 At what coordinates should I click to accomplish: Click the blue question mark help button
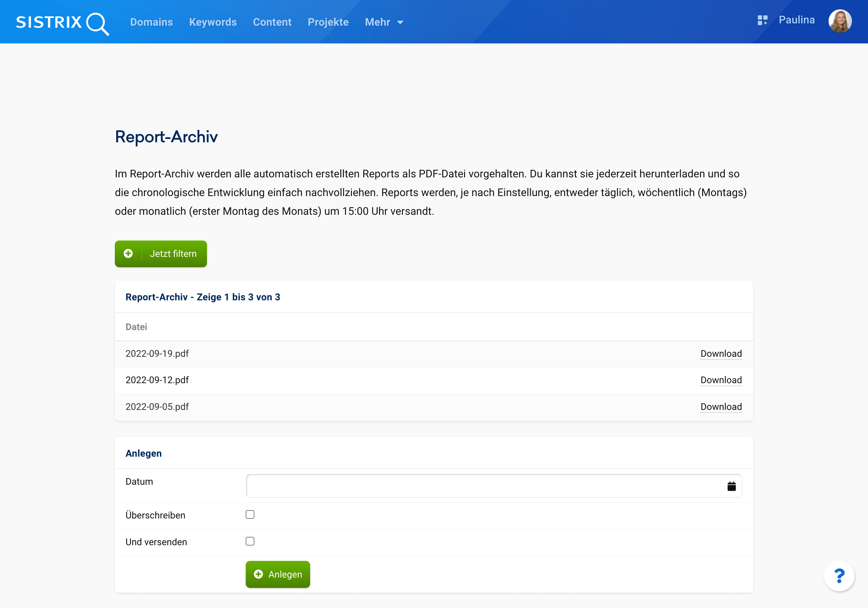click(839, 576)
